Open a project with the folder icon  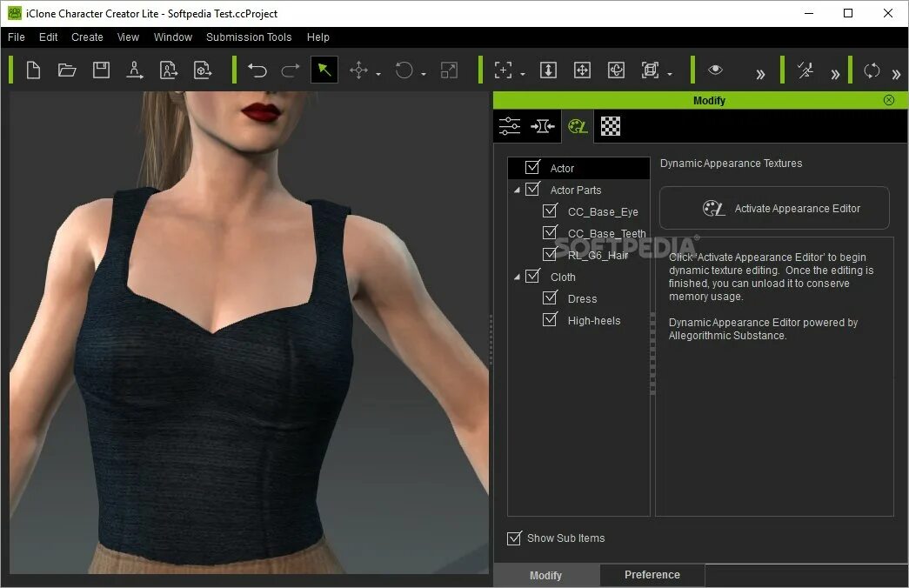click(67, 70)
